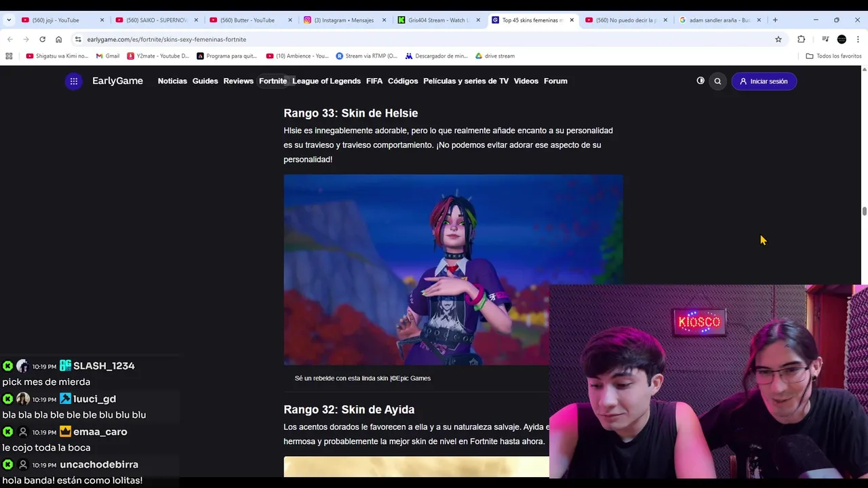
Task: Open the League of Legends menu item
Action: (x=326, y=81)
